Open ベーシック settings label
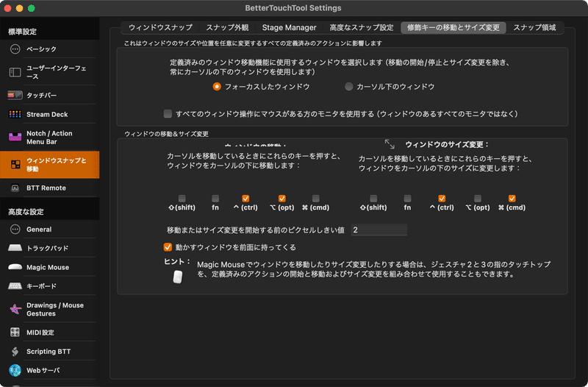This screenshot has height=387, width=588. pyautogui.click(x=41, y=49)
